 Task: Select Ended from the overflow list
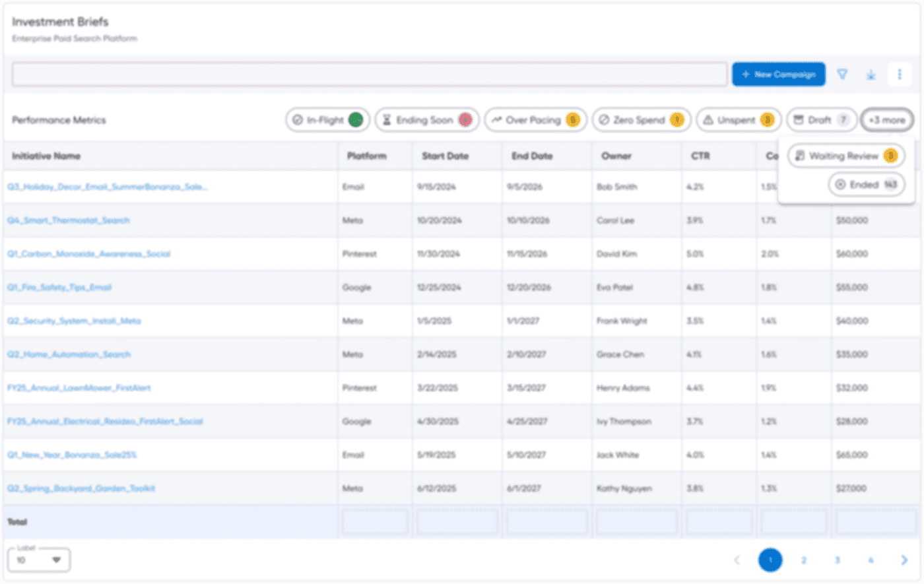pos(866,184)
